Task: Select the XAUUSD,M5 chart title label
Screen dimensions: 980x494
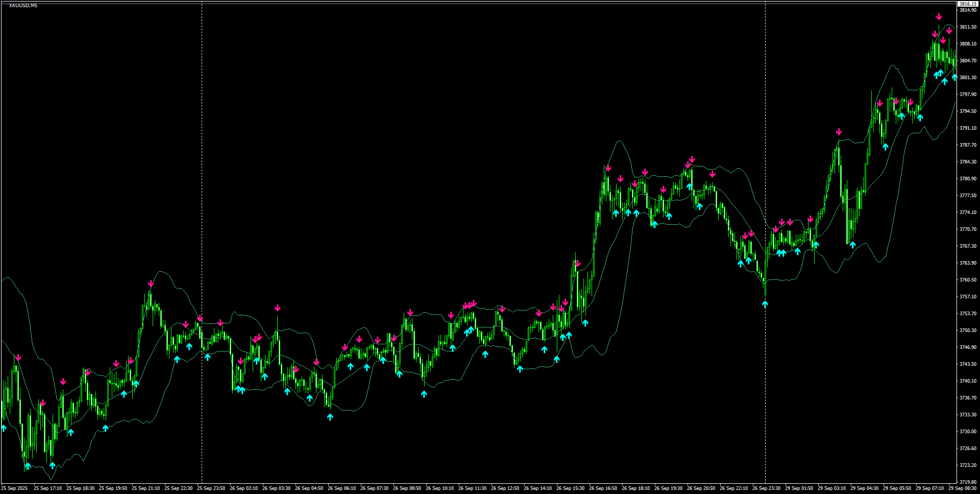Action: [x=23, y=4]
